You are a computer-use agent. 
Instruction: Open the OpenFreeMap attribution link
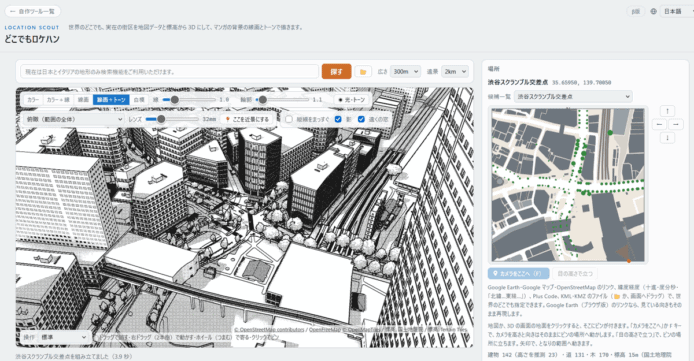325,330
